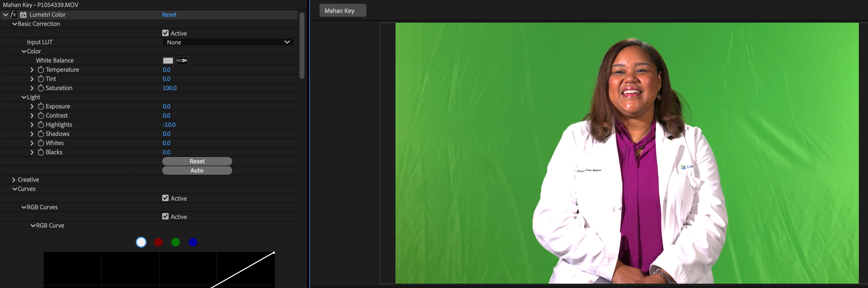Toggle the Tint stopwatch animation icon

tap(41, 79)
